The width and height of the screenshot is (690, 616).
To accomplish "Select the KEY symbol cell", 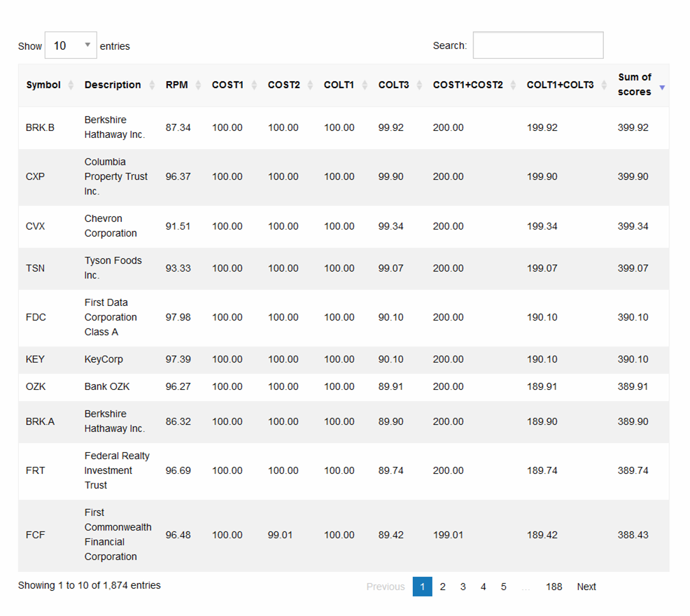I will pyautogui.click(x=35, y=359).
